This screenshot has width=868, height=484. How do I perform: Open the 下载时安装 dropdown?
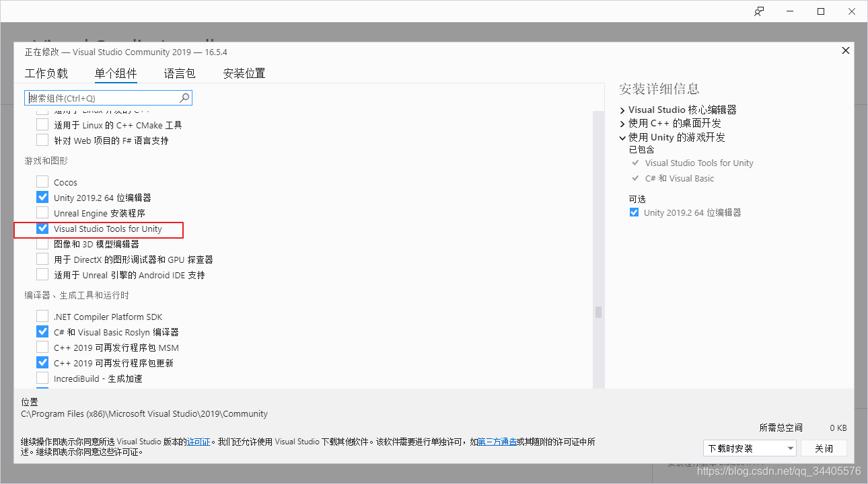(x=750, y=448)
